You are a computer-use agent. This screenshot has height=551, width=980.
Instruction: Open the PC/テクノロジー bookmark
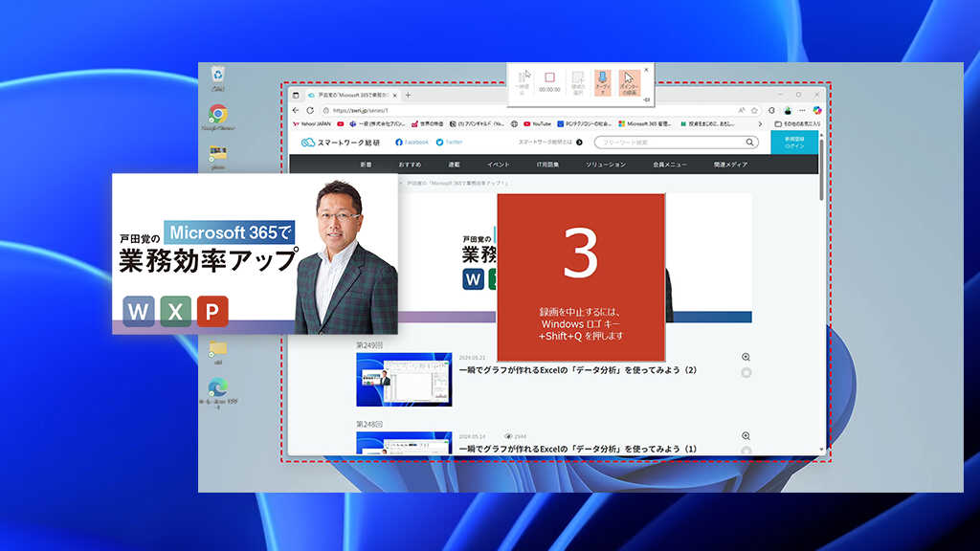[585, 123]
